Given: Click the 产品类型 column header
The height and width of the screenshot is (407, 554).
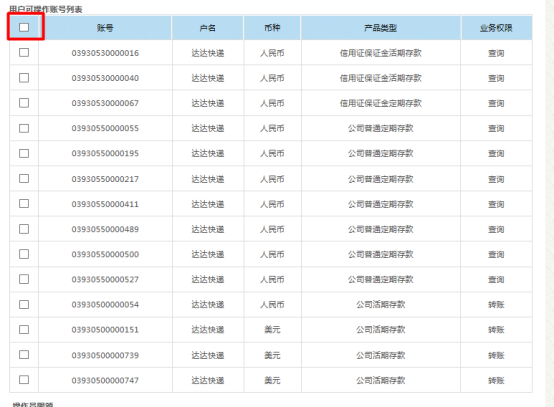Looking at the screenshot, I should pos(381,28).
